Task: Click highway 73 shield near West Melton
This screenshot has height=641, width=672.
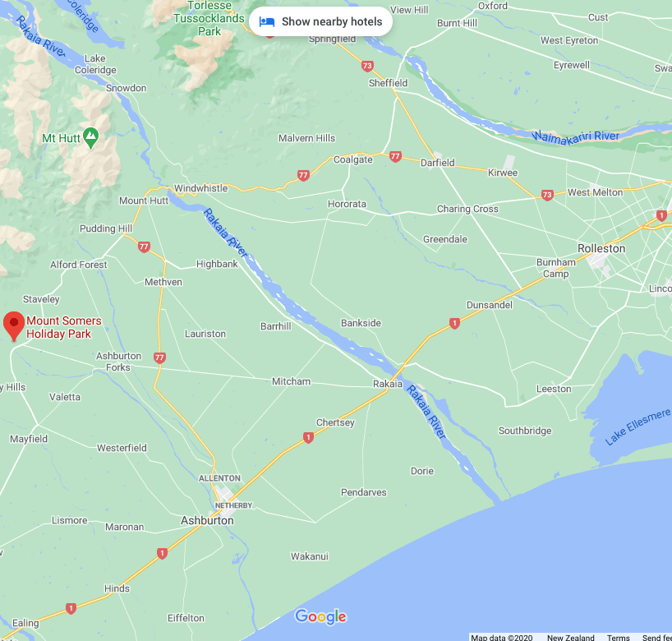Action: coord(547,195)
